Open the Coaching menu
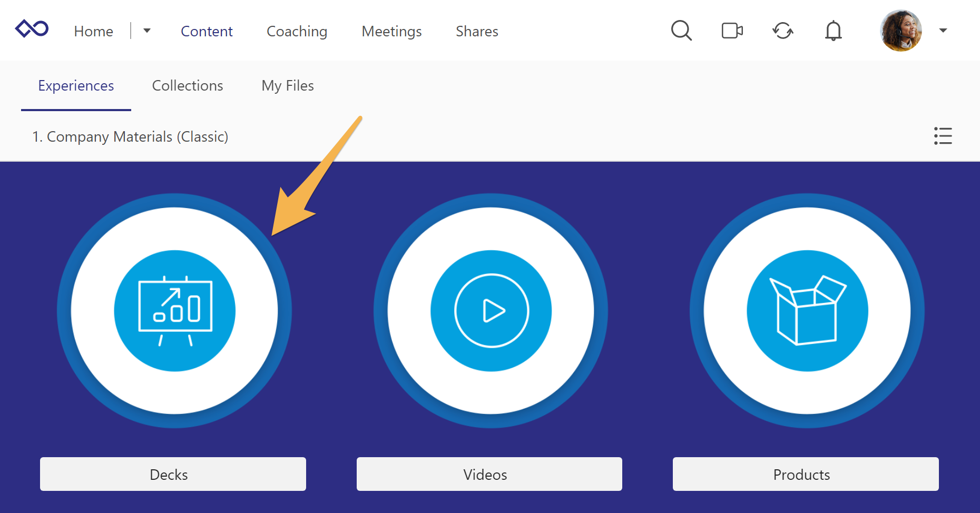Viewport: 980px width, 513px height. (297, 31)
